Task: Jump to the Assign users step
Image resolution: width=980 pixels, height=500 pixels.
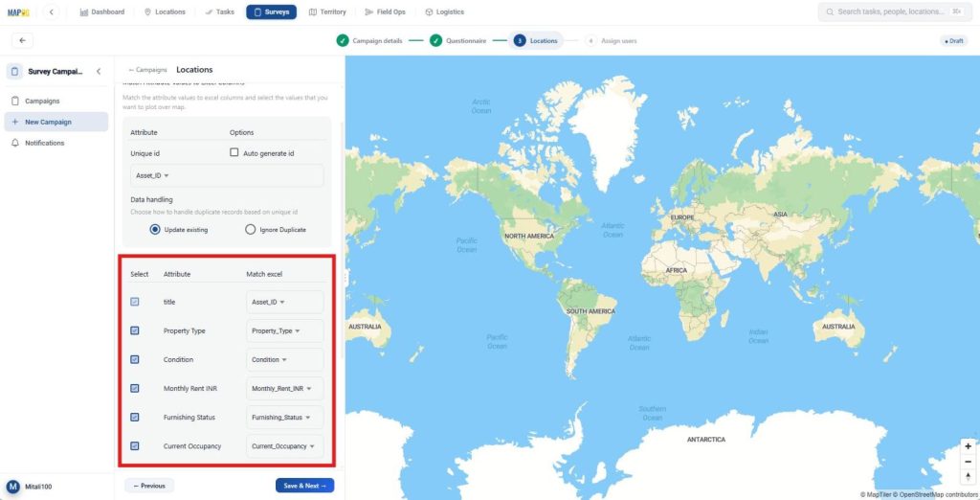Action: [612, 40]
